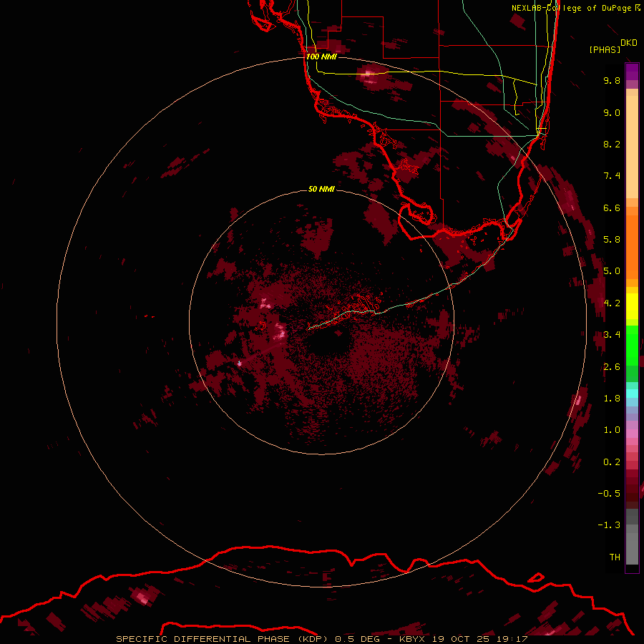The width and height of the screenshot is (644, 644).
Task: Click the -1.3 legend value
Action: pos(609,525)
